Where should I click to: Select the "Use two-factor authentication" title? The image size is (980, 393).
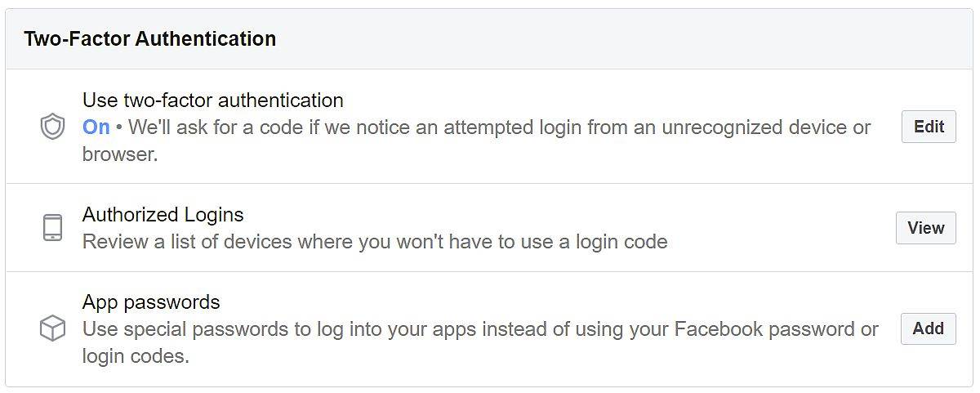coord(212,100)
